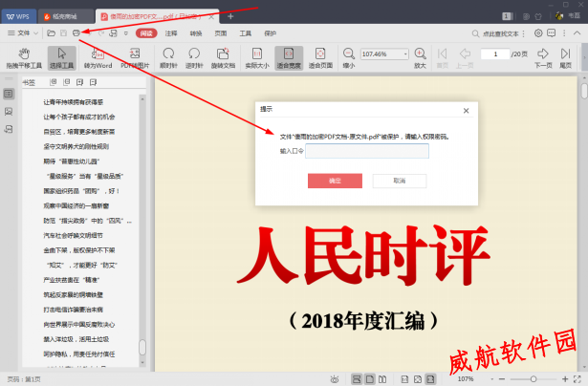
Task: Switch to the 保护 tab
Action: click(270, 33)
